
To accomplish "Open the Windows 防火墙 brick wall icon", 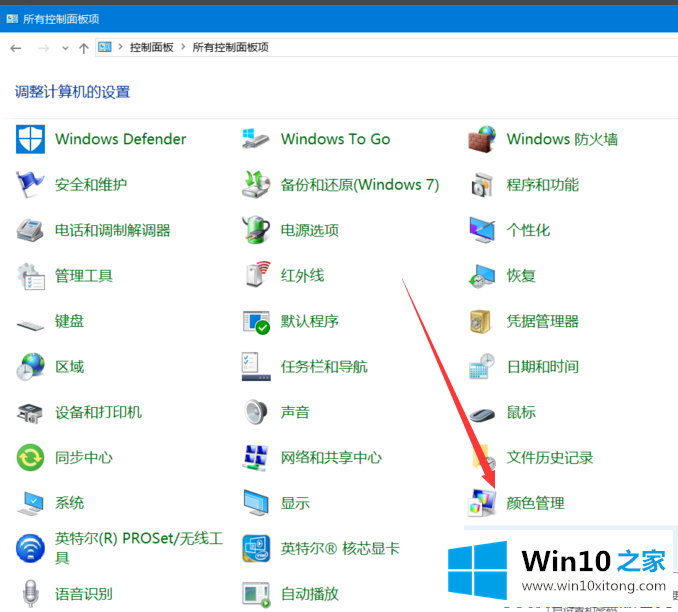I will pyautogui.click(x=482, y=139).
